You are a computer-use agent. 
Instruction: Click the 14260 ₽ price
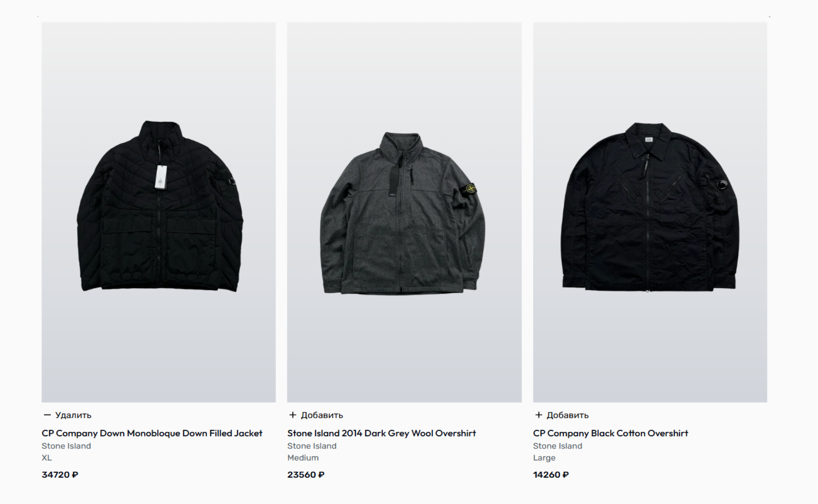click(551, 475)
